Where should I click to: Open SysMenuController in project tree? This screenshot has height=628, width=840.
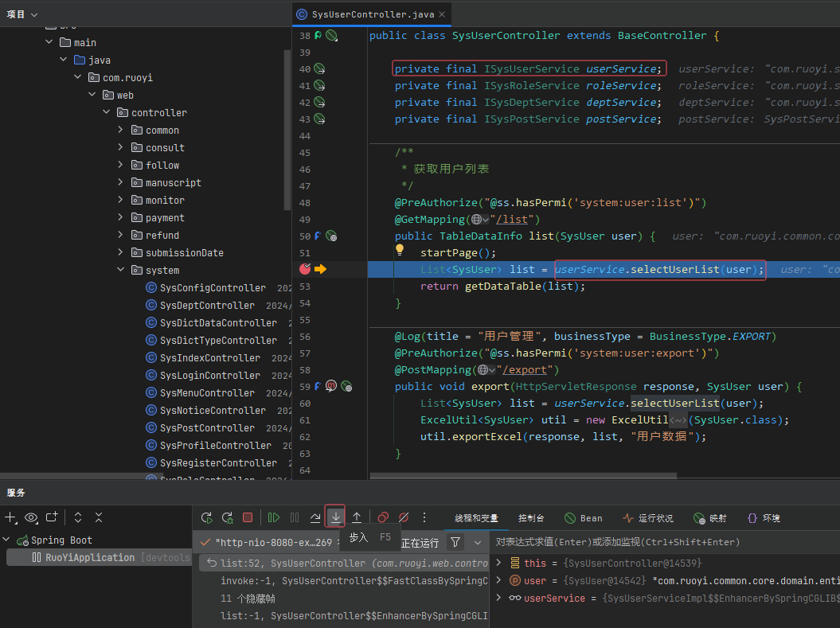[x=207, y=393]
